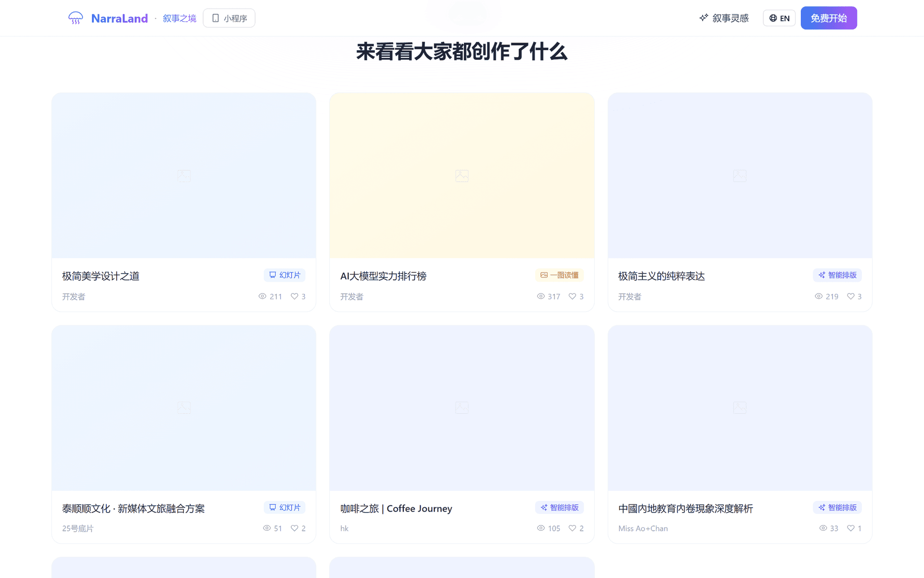Screen dimensions: 924x578
Task: Go to 叙事灵感 inspiration page
Action: 724,18
